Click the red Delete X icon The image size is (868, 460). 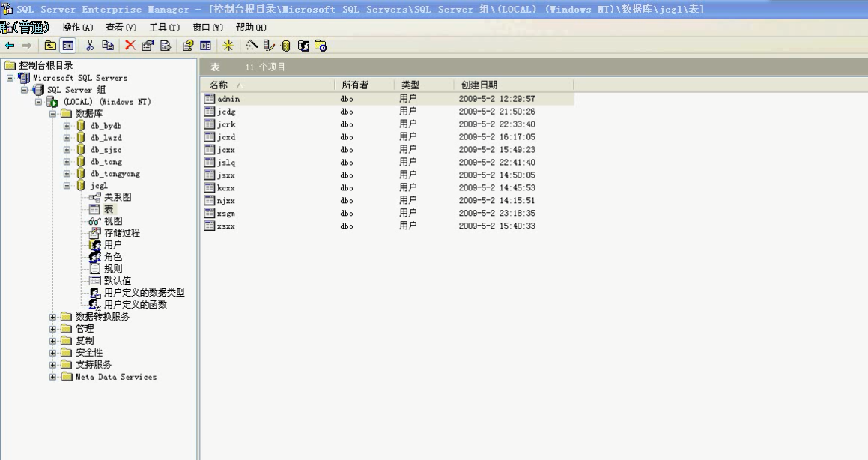point(130,46)
